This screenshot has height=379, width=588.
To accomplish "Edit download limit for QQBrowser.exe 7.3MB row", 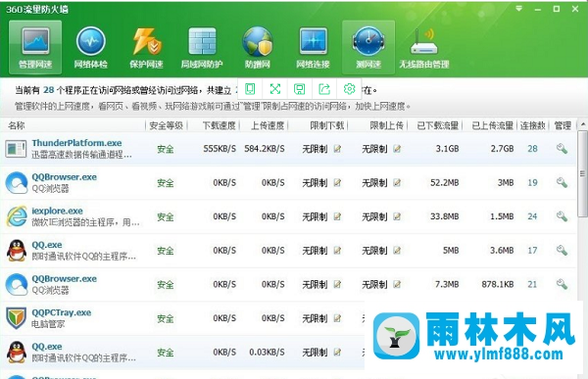I will (x=337, y=284).
